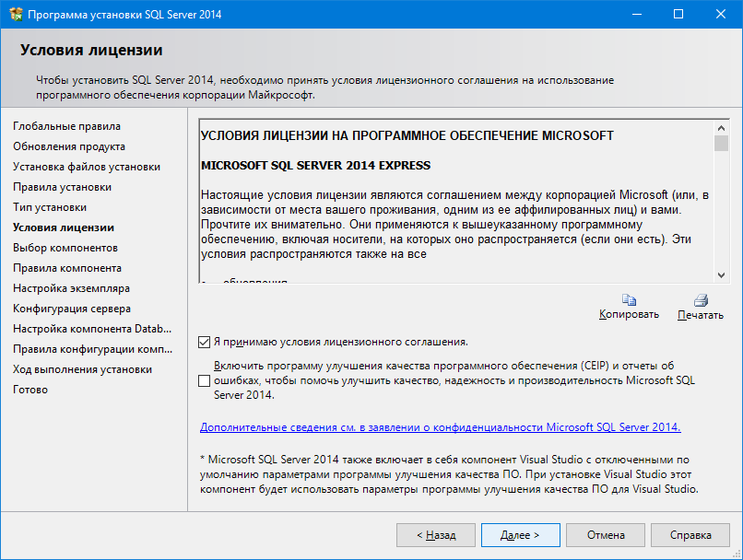Image resolution: width=743 pixels, height=560 pixels.
Task: Enable the CEIP improvement program checkbox
Action: click(204, 379)
